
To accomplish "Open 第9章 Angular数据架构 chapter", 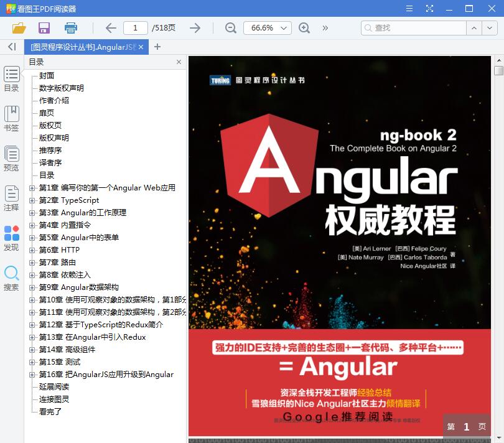I will coord(79,287).
